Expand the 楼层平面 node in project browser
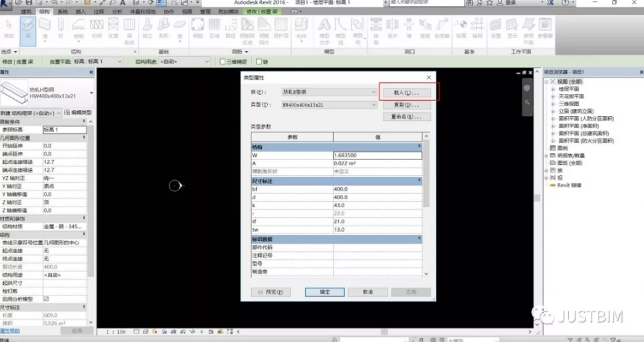This screenshot has width=644, height=342. coord(553,89)
